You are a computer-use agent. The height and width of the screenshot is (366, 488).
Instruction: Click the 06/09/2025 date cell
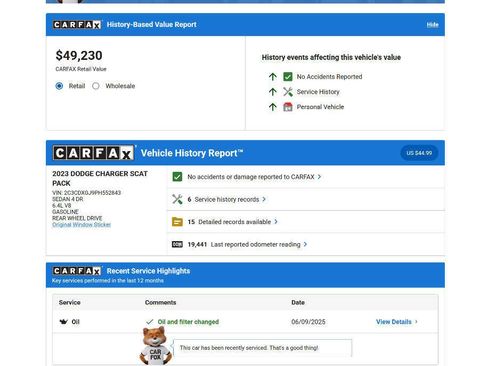(x=308, y=322)
